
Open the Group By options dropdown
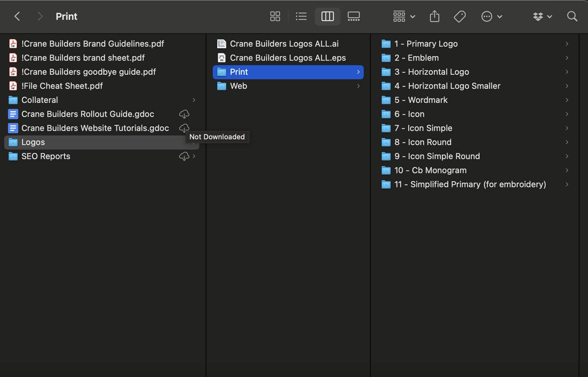[x=404, y=16]
